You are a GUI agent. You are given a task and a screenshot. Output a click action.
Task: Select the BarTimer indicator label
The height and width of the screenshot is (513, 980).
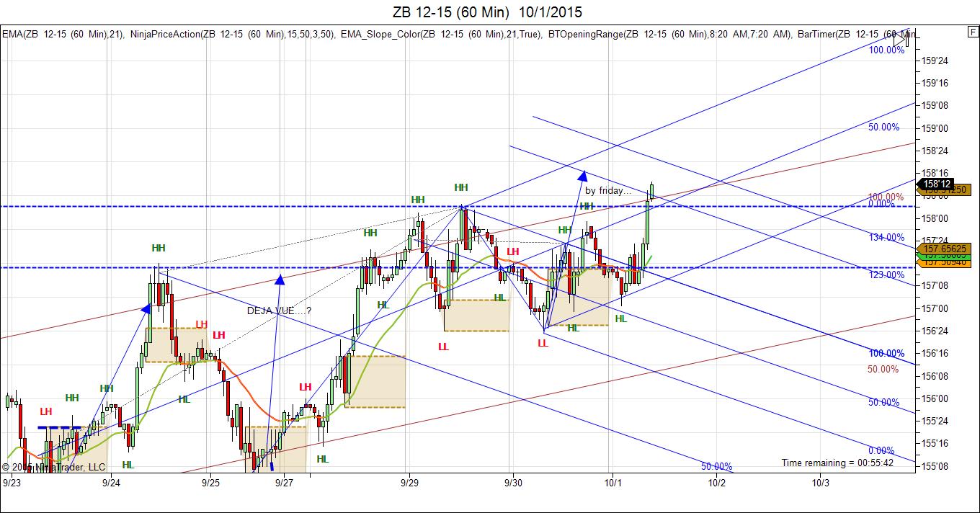(857, 35)
